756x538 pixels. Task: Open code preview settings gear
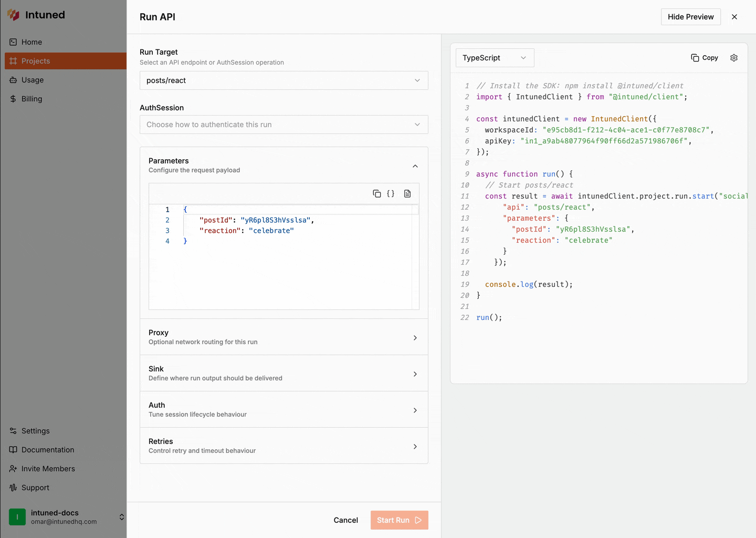click(734, 58)
